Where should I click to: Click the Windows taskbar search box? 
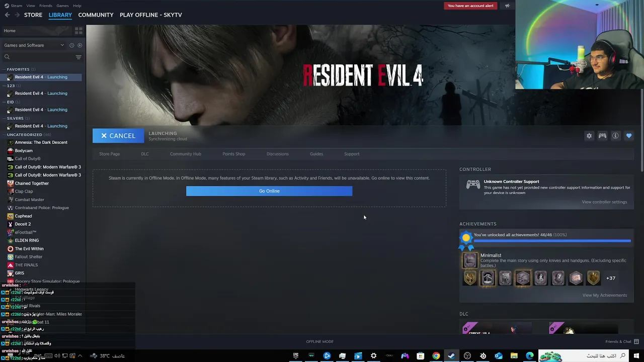pyautogui.click(x=584, y=356)
